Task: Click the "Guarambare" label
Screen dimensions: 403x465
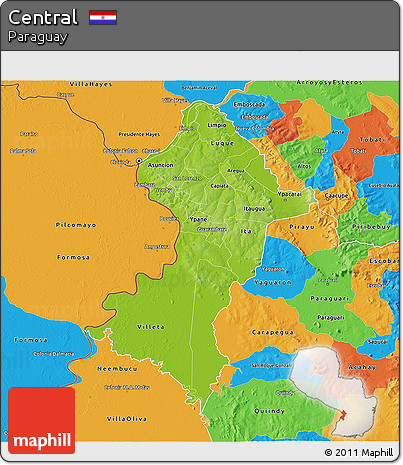Action: tap(212, 229)
